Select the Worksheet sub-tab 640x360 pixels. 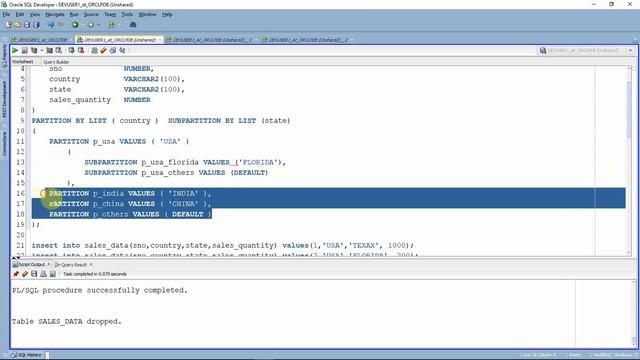(x=22, y=62)
